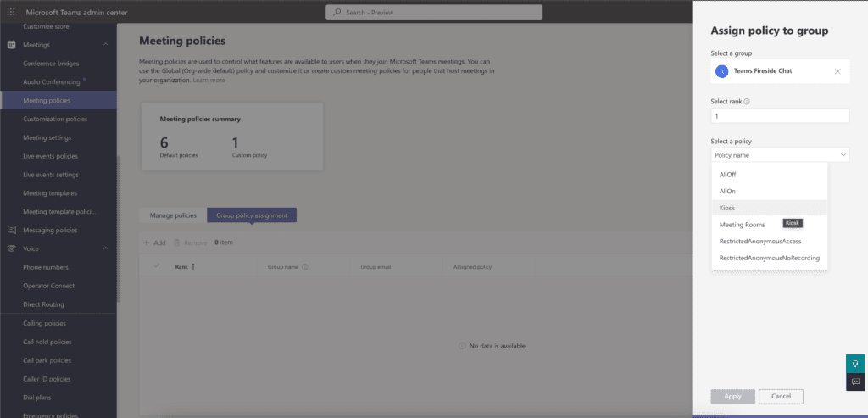This screenshot has width=868, height=418.
Task: Choose AllOn from the policy list
Action: 770,191
